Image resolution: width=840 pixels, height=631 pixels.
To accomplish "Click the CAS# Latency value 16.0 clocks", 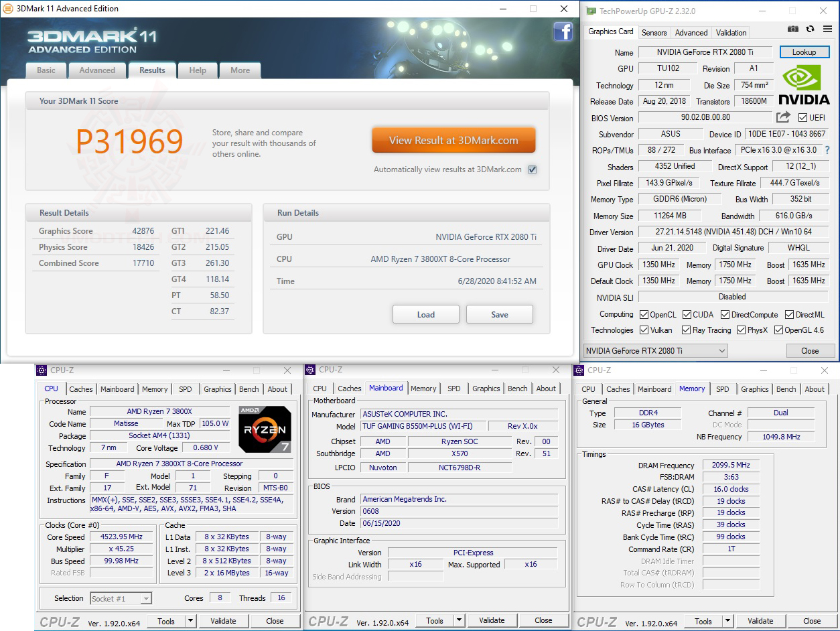I will 731,490.
